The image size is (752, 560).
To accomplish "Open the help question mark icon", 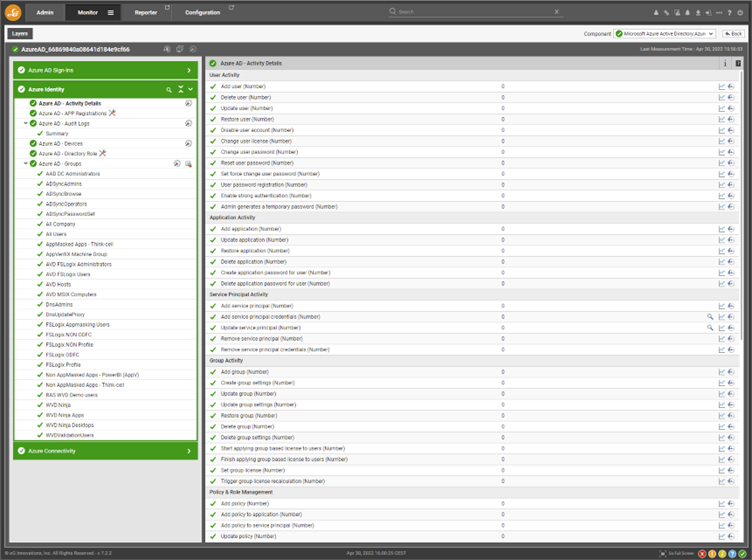I will [729, 13].
